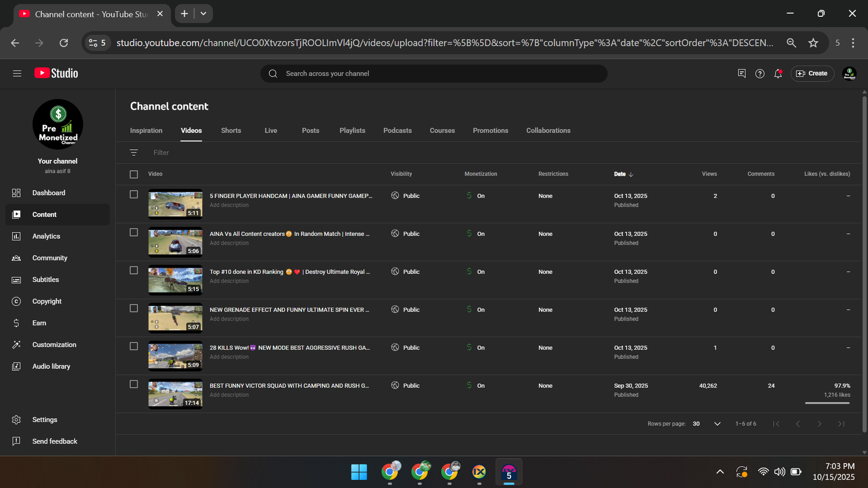This screenshot has width=868, height=488.
Task: Switch to the Shorts tab
Action: point(231,131)
